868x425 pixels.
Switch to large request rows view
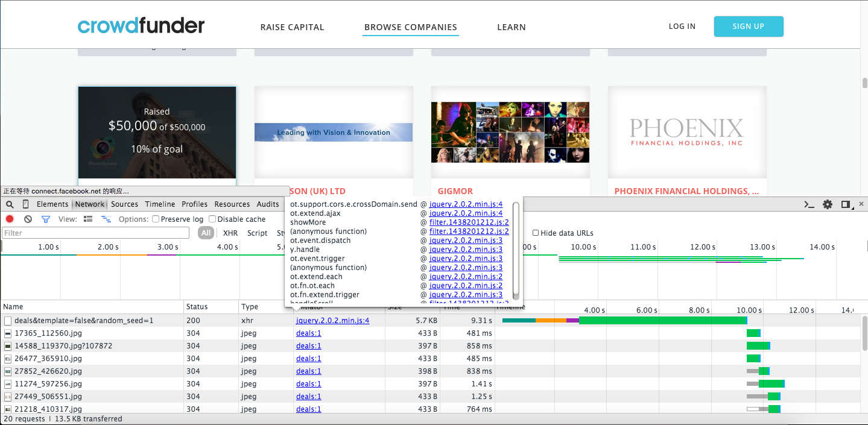coord(88,219)
